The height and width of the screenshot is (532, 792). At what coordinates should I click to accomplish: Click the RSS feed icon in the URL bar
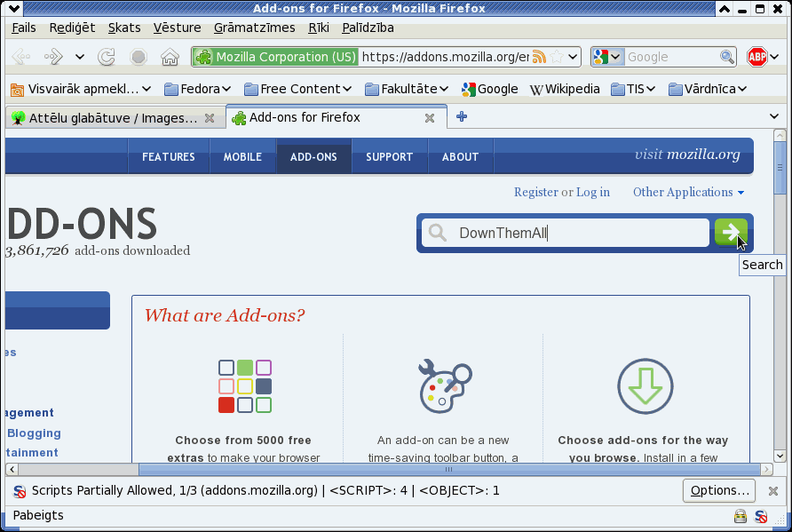coord(539,57)
